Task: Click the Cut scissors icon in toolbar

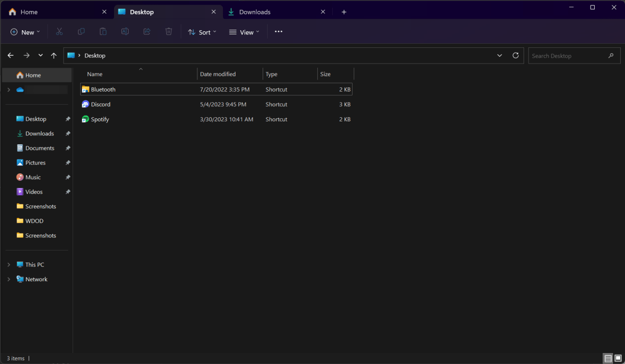Action: (x=59, y=32)
